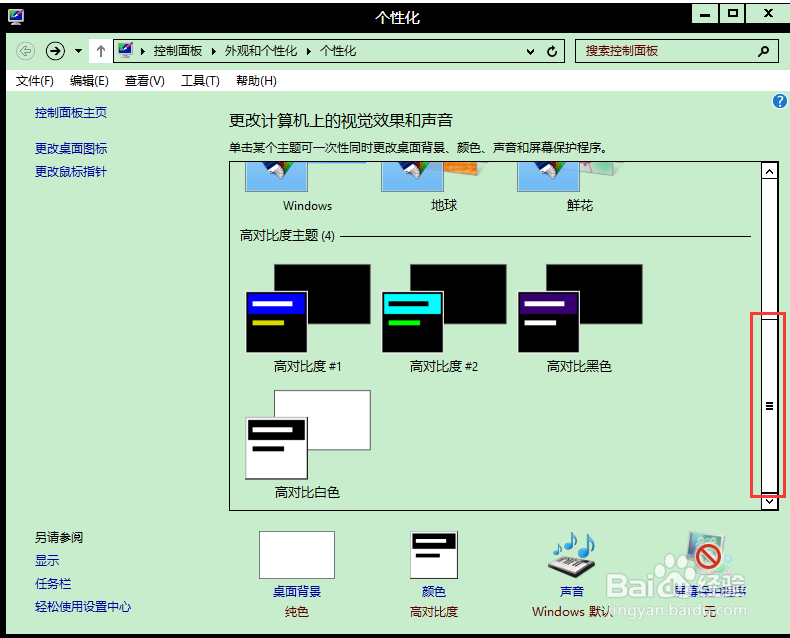Open 更改桌面图标 link
This screenshot has height=638, width=790.
[x=71, y=149]
